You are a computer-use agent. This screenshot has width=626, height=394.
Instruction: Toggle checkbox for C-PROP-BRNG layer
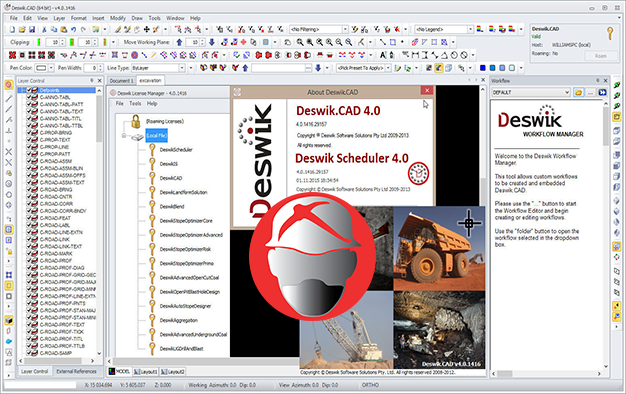point(29,133)
